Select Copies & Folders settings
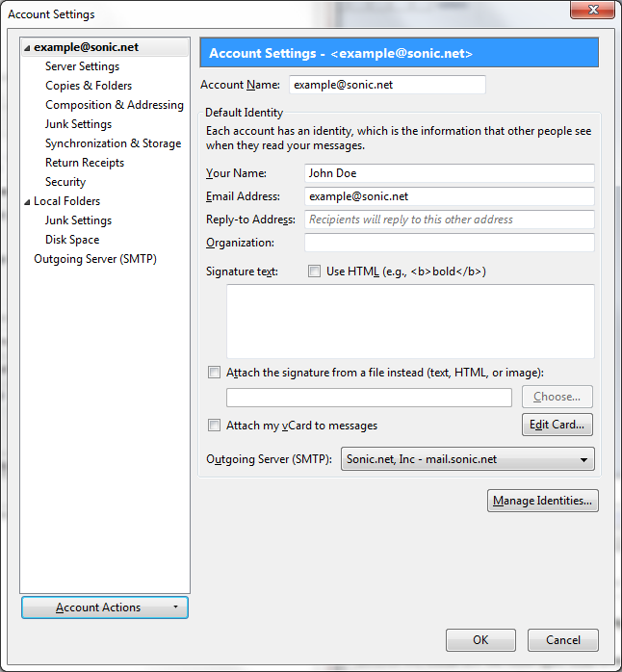Viewport: 622px width, 672px height. 89,86
